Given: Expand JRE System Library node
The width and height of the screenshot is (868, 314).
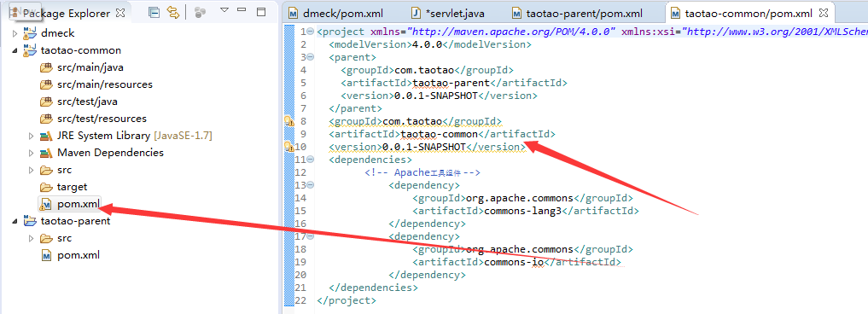Looking at the screenshot, I should pos(32,137).
